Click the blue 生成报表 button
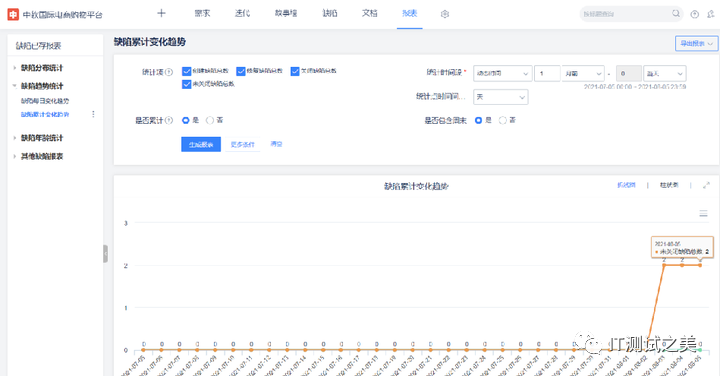Screen dimensions: 720x376 [x=201, y=144]
